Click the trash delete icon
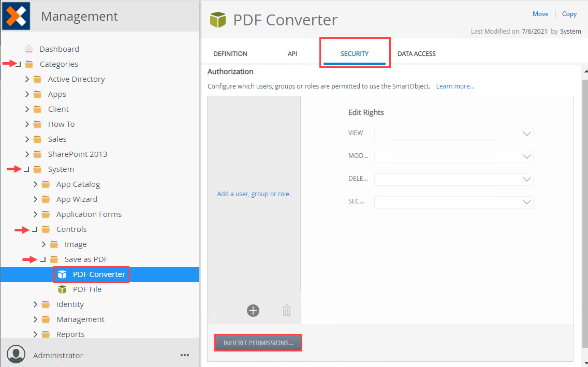 (x=287, y=311)
